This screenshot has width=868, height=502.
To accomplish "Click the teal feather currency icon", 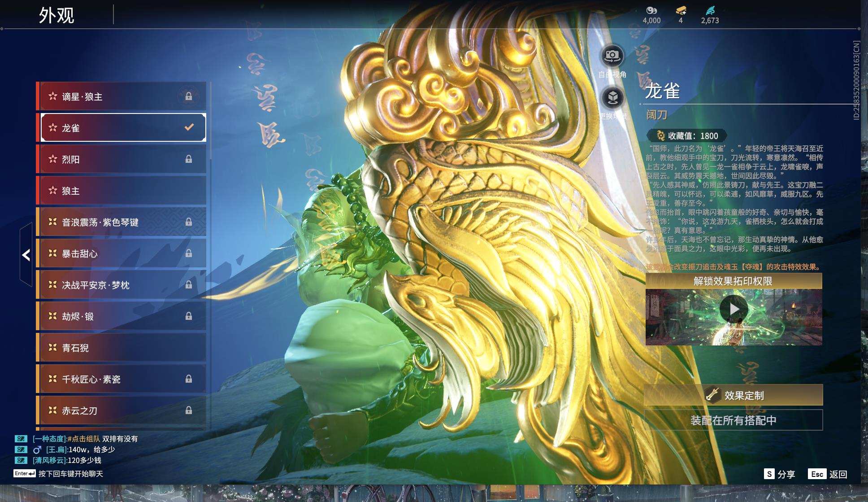I will click(x=710, y=10).
